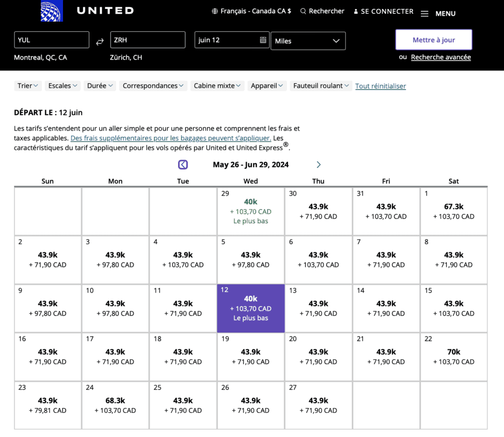
Task: Click the swap origin and destination arrows
Action: (x=100, y=42)
